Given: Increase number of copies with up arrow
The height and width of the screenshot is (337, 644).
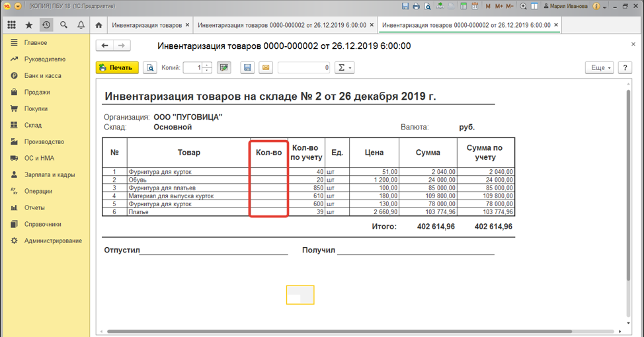Looking at the screenshot, I should (207, 65).
